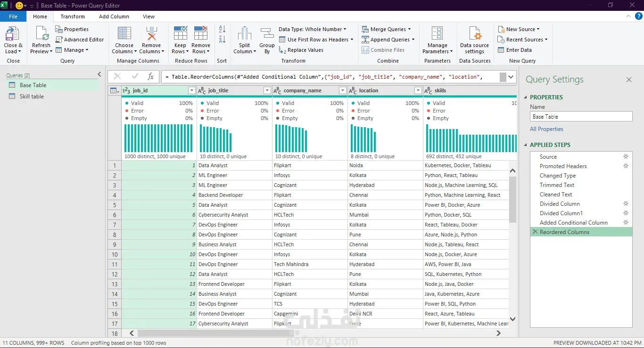
Task: Open the Data Type: Whole Number dropdown
Action: 312,29
